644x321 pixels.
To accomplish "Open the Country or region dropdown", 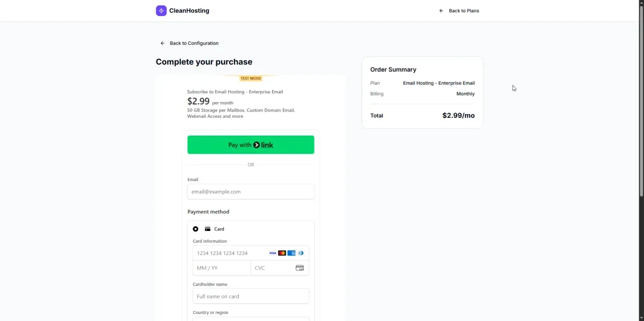I will [251, 318].
